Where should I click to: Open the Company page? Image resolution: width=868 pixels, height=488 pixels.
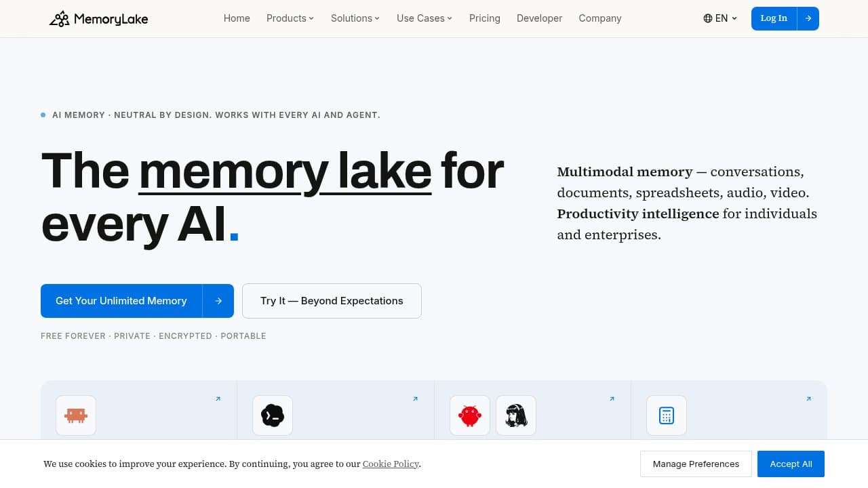point(600,18)
